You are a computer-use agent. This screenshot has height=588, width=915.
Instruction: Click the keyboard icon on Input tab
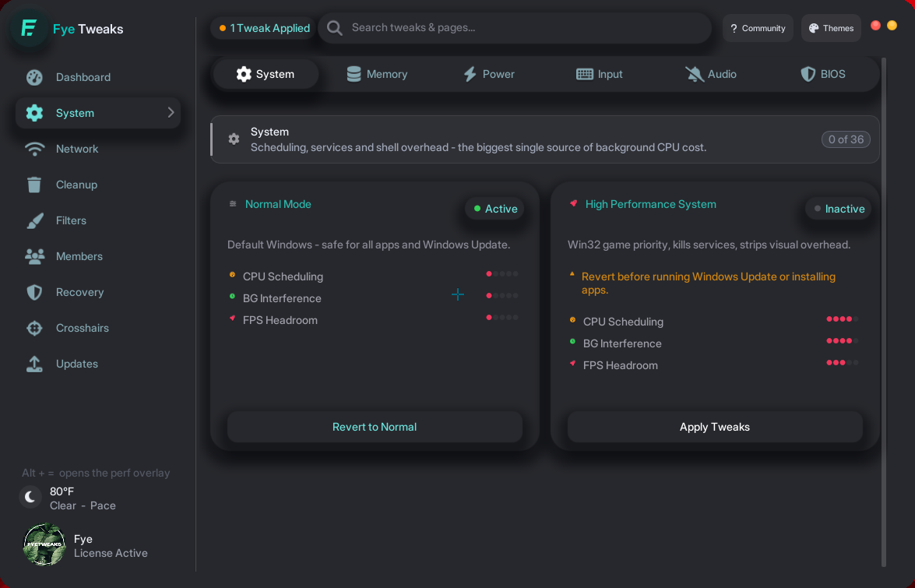point(585,74)
